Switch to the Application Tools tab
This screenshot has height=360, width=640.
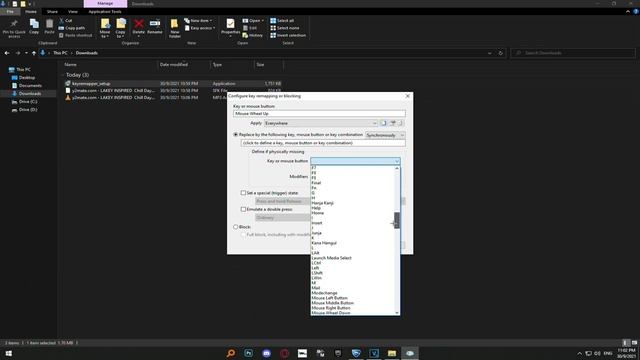[105, 12]
